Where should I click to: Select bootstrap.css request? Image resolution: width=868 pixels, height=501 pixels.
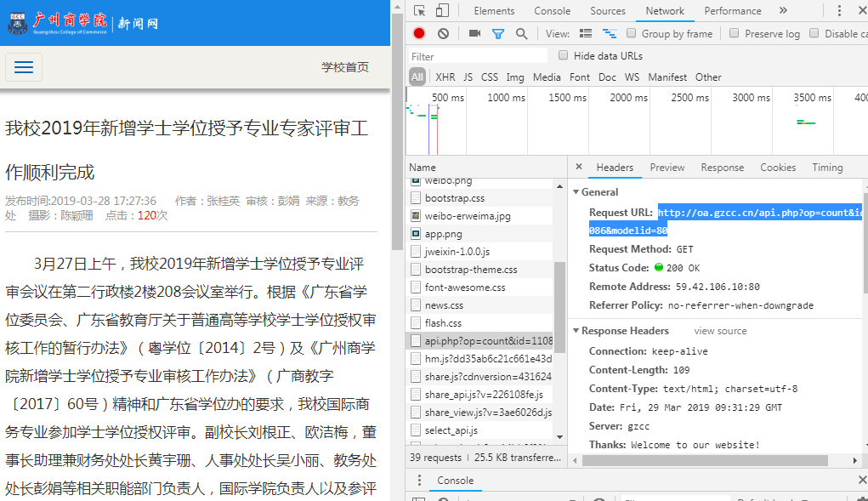click(x=479, y=197)
